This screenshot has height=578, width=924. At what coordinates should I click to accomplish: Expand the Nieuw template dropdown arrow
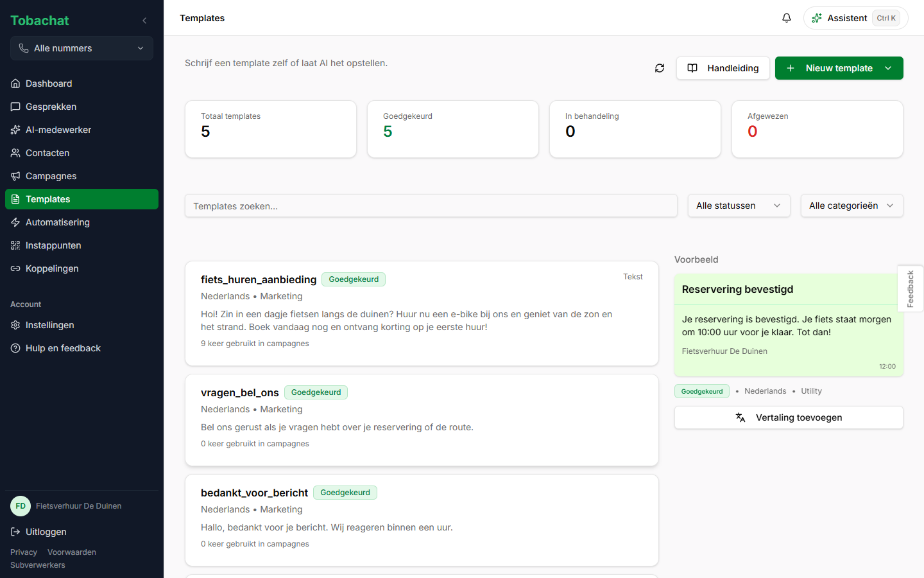point(888,68)
